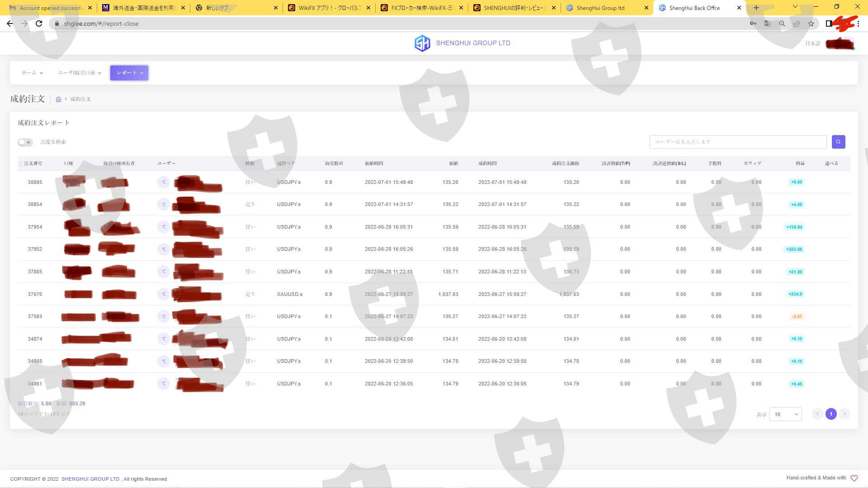Click the purple search magnifier button

838,142
